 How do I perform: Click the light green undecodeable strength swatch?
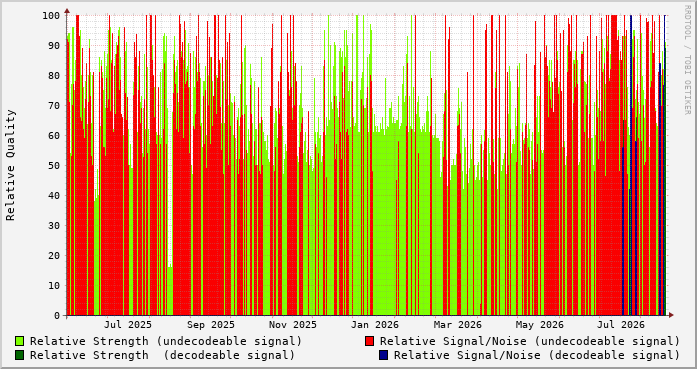point(20,341)
